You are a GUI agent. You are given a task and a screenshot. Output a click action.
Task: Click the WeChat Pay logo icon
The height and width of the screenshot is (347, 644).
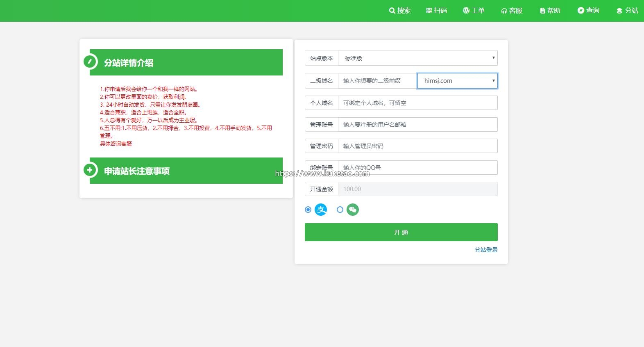coord(353,210)
